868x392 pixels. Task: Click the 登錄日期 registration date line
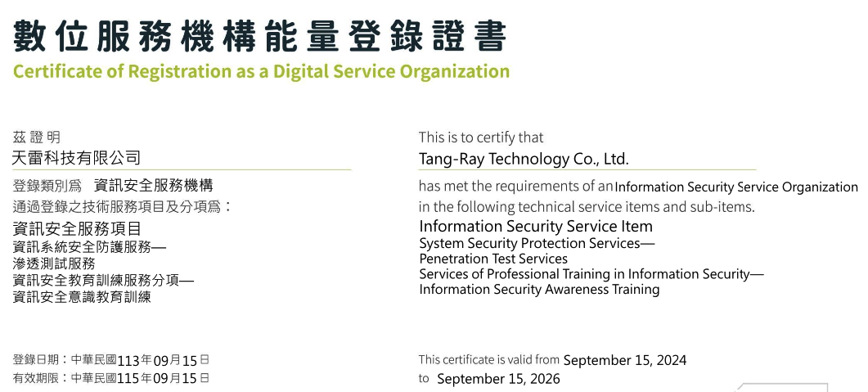(110, 360)
